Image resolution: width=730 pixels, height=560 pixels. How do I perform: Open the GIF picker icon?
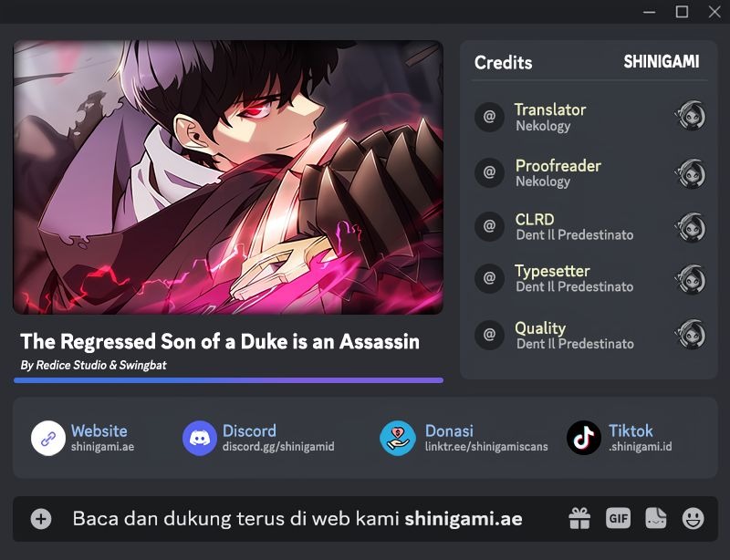pyautogui.click(x=619, y=518)
